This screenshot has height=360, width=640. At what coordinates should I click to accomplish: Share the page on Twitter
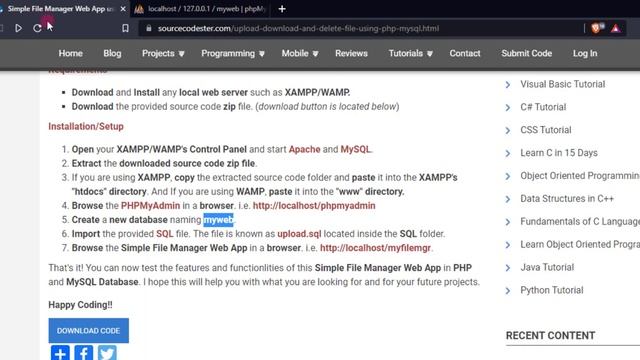(107, 353)
